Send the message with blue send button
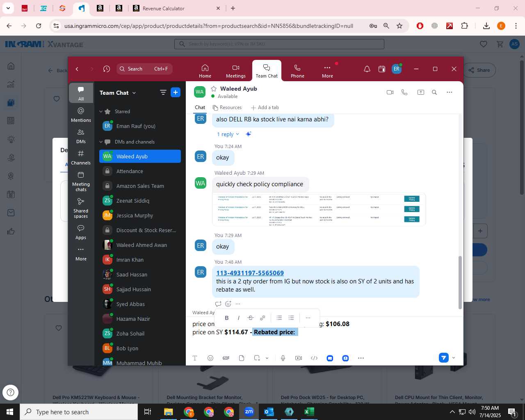 443,358
